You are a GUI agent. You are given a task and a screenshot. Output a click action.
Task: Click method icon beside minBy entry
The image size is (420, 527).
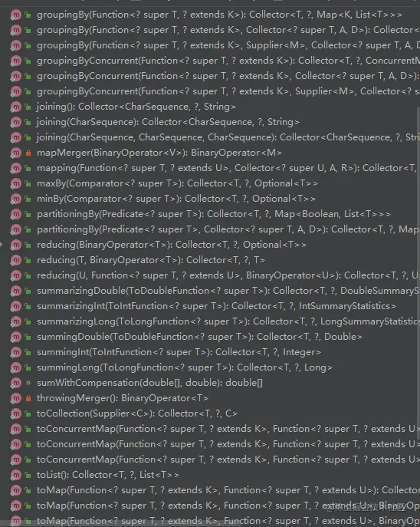pyautogui.click(x=15, y=199)
